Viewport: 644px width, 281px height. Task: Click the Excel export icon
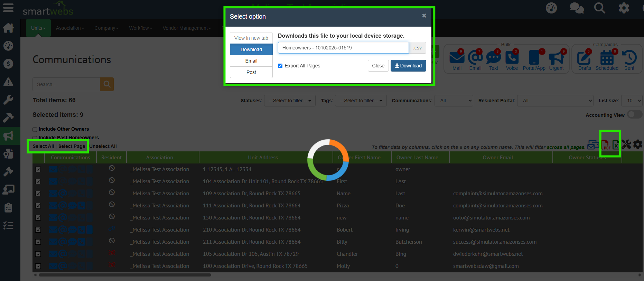tap(616, 144)
